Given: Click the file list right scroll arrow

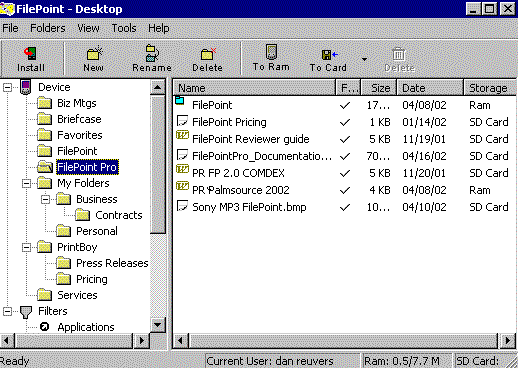Looking at the screenshot, I should (x=507, y=341).
